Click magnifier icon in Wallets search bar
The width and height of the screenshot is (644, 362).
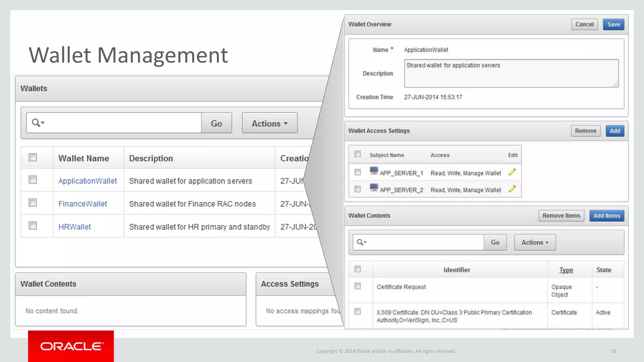[x=36, y=123]
